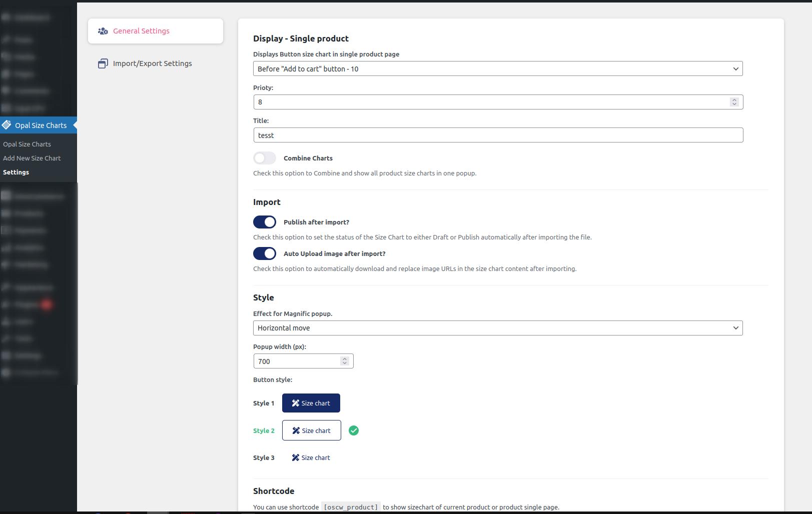This screenshot has width=812, height=514.
Task: Click the Import section heading
Action: (x=267, y=202)
